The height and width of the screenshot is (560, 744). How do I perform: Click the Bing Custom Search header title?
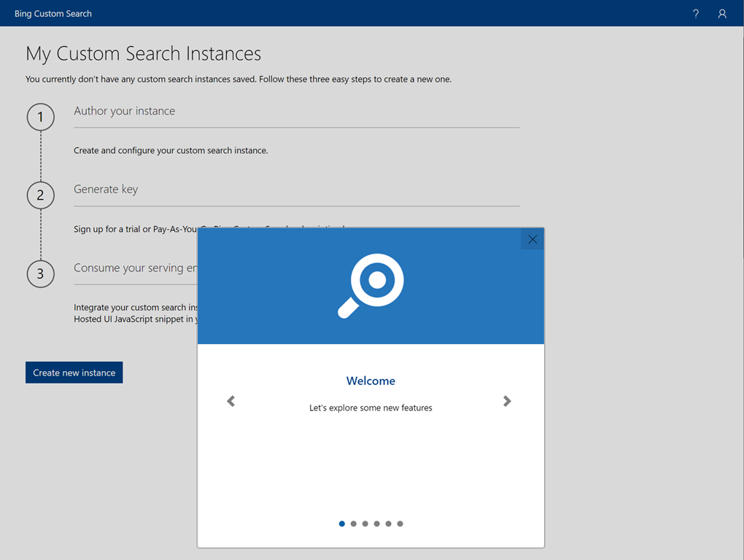click(53, 14)
